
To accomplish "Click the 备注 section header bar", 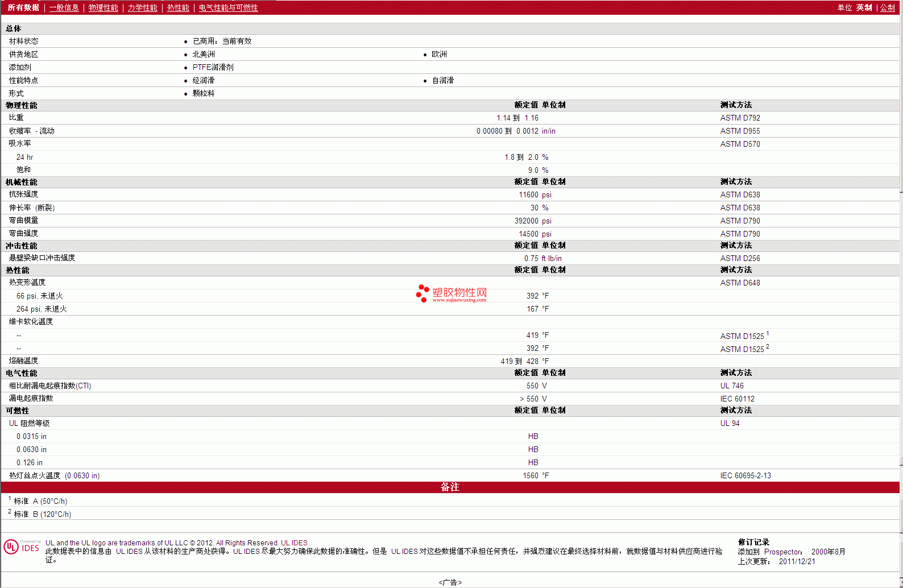I will 450,487.
